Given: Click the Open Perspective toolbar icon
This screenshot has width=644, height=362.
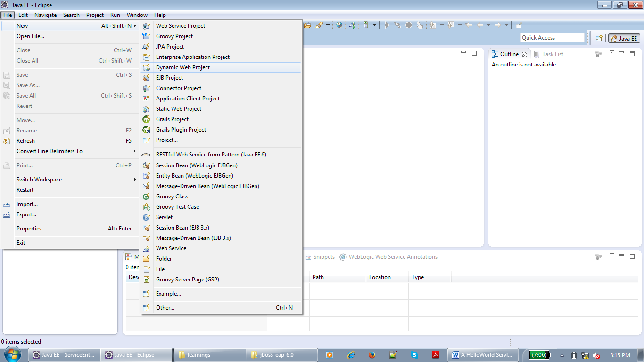Looking at the screenshot, I should click(x=599, y=39).
